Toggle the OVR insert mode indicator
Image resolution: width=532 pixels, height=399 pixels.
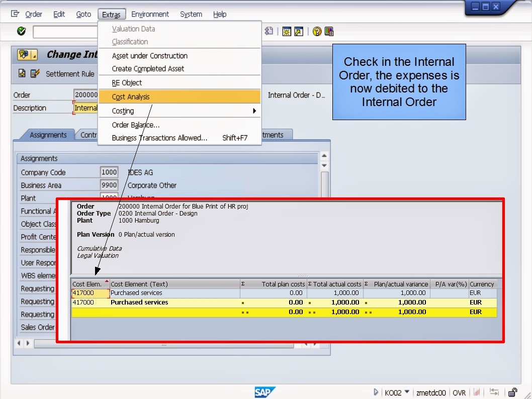[459, 392]
